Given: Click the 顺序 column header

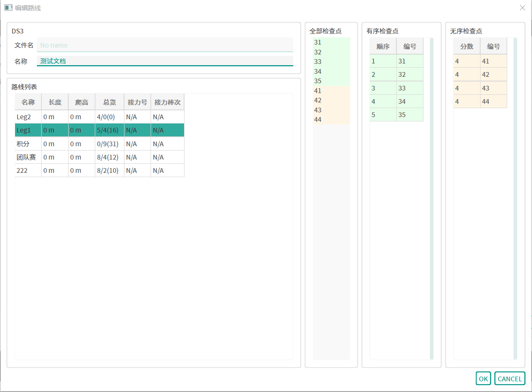Looking at the screenshot, I should pos(383,46).
